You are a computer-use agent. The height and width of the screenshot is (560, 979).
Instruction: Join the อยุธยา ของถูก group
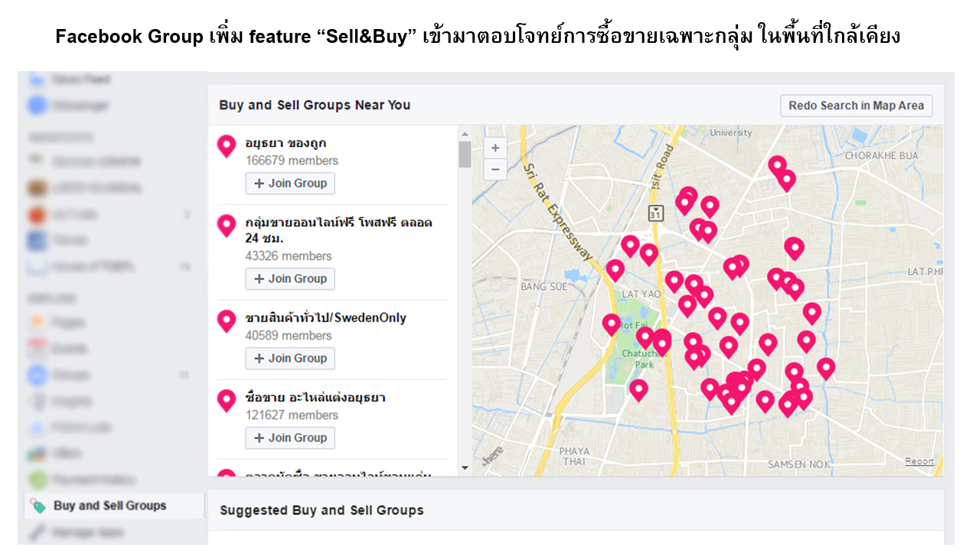coord(290,184)
